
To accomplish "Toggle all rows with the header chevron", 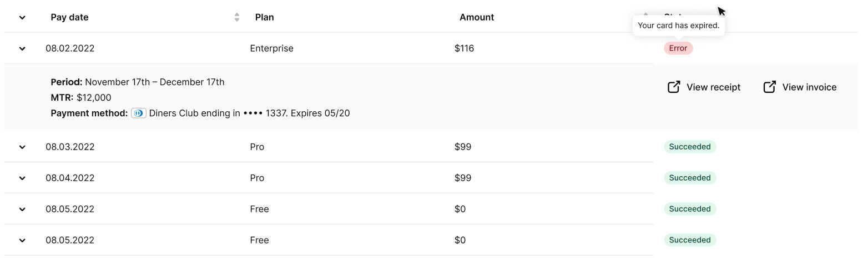I will (x=22, y=17).
